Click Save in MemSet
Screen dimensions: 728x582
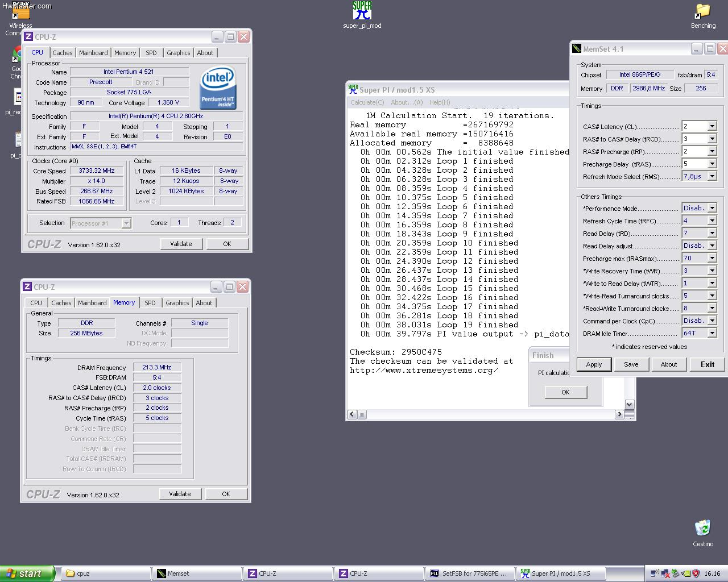[x=631, y=364]
